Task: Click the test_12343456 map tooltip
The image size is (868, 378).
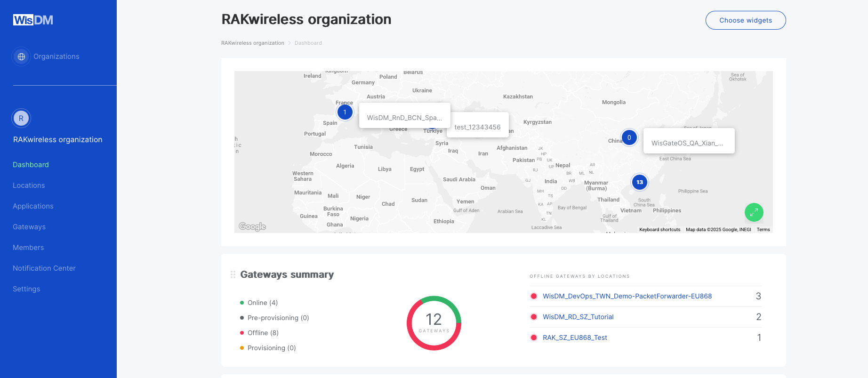Action: [478, 125]
